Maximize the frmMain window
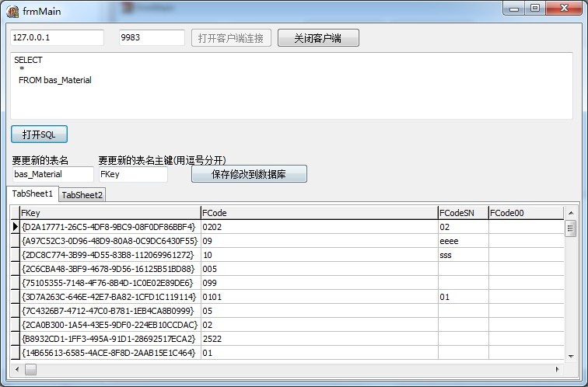588x387 pixels. pos(535,9)
